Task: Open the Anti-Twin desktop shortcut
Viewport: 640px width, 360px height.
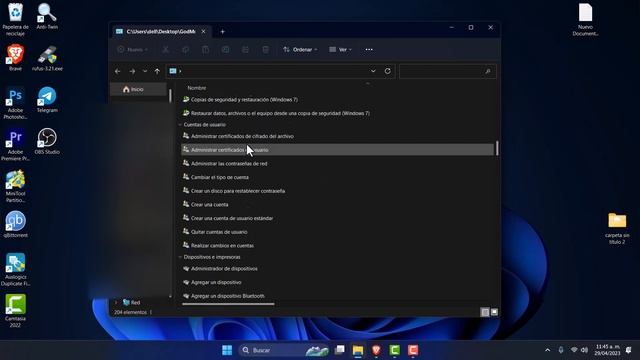Action: pyautogui.click(x=47, y=16)
